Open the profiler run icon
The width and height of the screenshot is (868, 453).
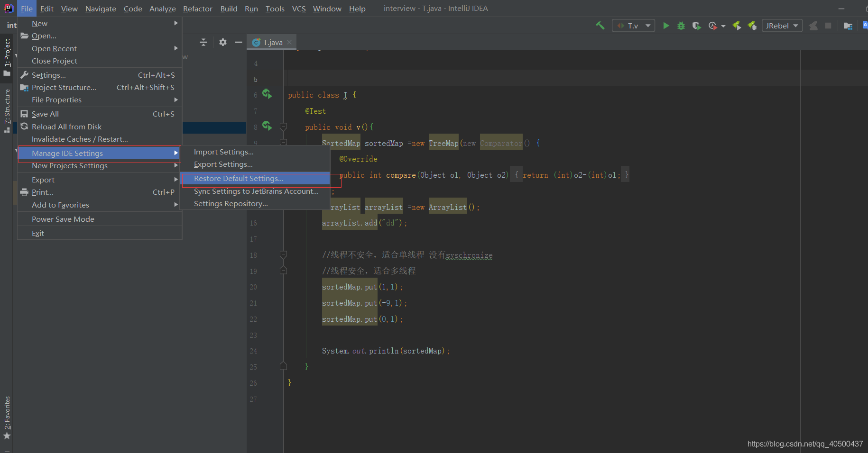[712, 26]
